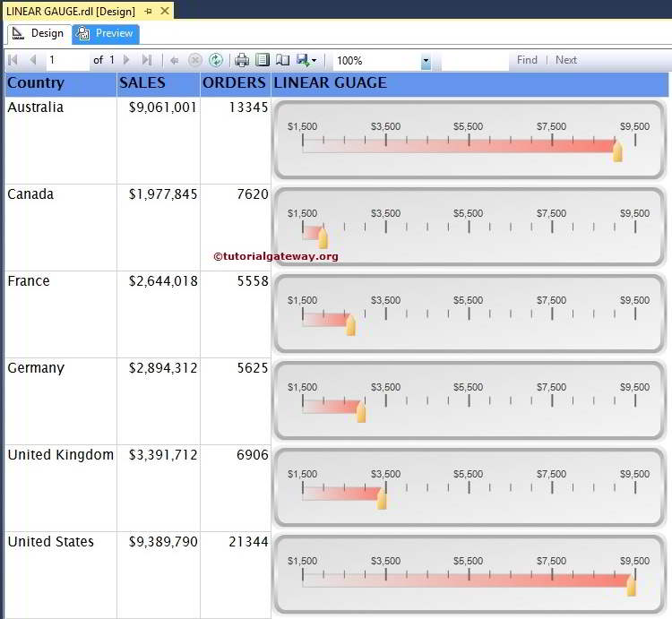Viewport: 672px width, 619px height.
Task: Click France's gauge pointer marker
Action: 350,326
